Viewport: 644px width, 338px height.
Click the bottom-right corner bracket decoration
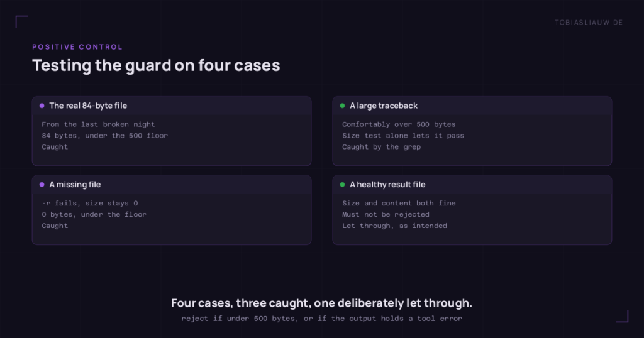[623, 316]
